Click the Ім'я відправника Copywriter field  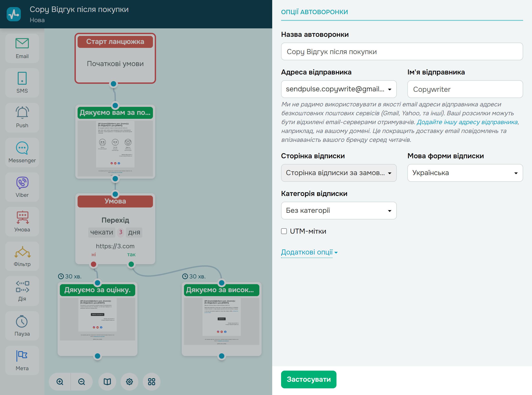pyautogui.click(x=465, y=89)
